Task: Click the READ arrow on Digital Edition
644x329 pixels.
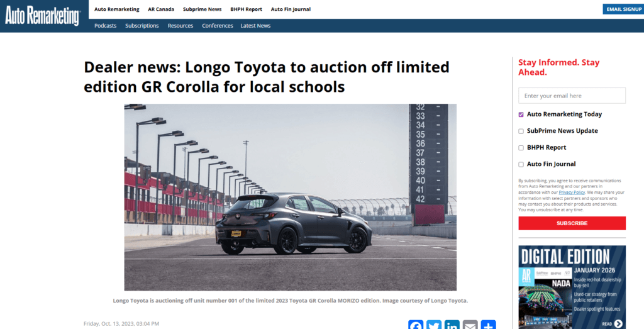Action: coord(618,324)
